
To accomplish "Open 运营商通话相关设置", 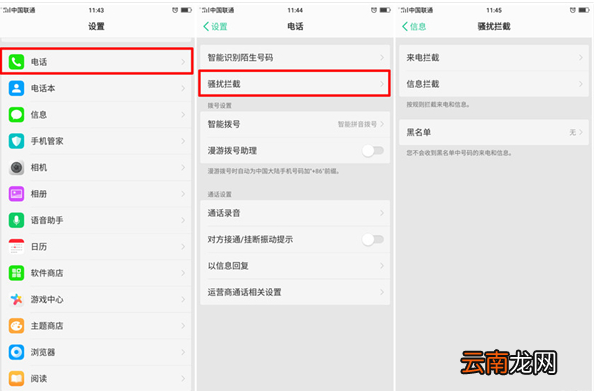I will (295, 292).
